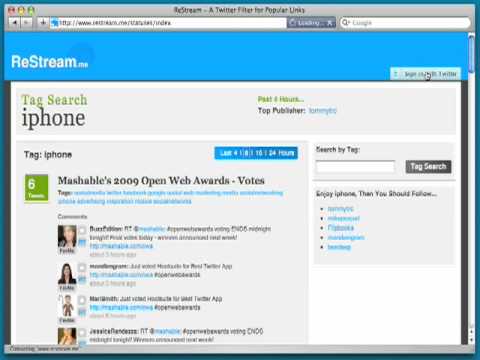Click the Tag Search button
Viewport: 480px width, 360px height.
(428, 167)
